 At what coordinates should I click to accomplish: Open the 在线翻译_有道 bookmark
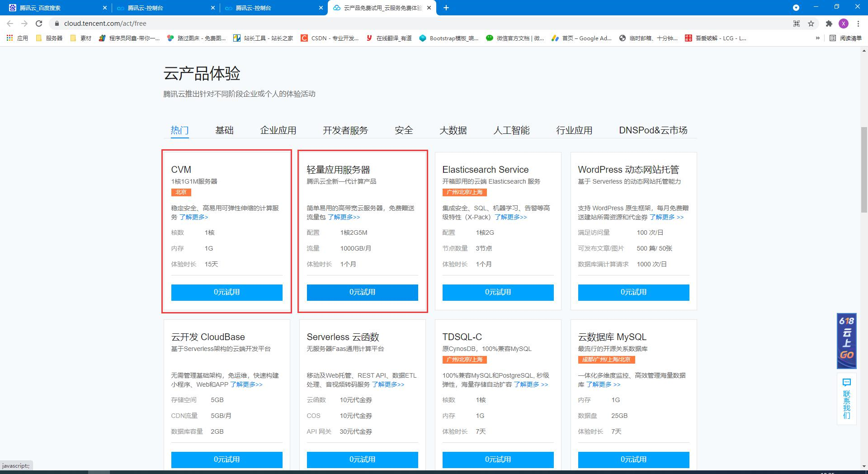point(389,38)
